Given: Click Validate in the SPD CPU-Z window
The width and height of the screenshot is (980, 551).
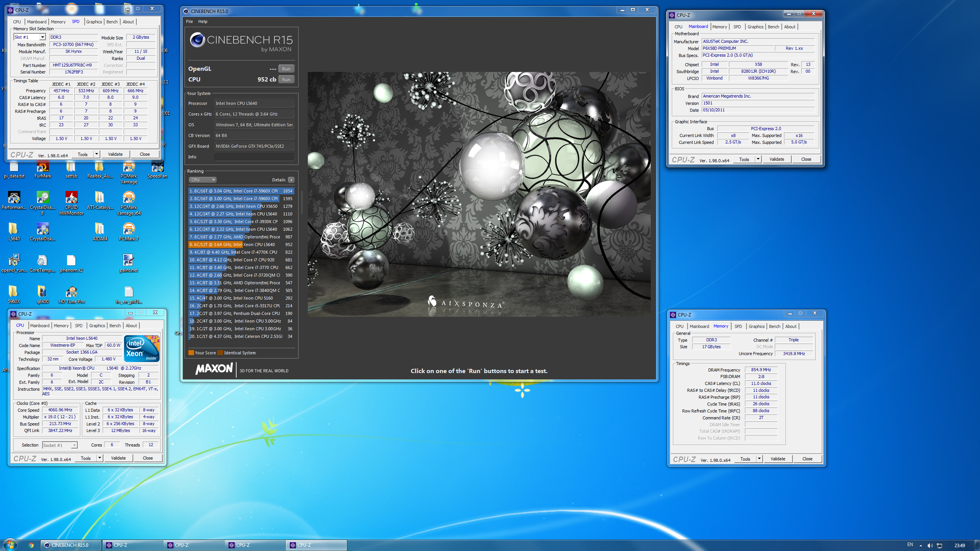Looking at the screenshot, I should [x=115, y=154].
